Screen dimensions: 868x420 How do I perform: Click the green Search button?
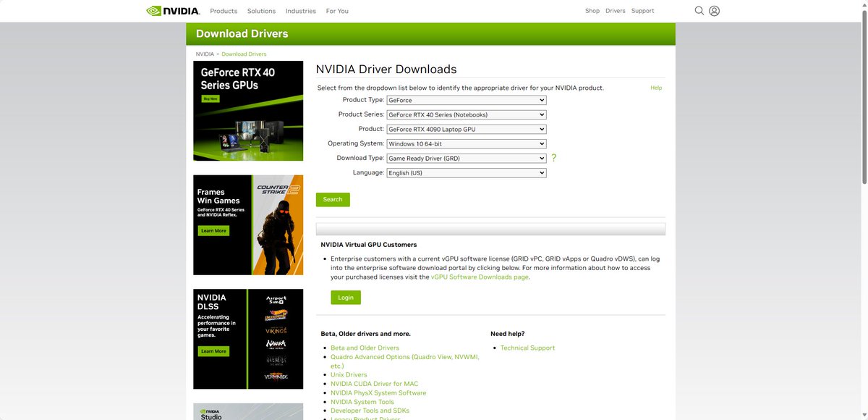point(333,199)
